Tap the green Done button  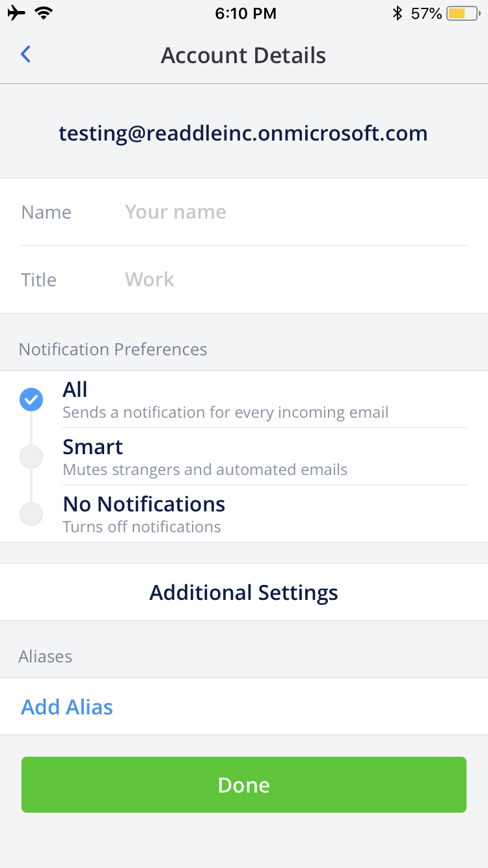(x=244, y=785)
